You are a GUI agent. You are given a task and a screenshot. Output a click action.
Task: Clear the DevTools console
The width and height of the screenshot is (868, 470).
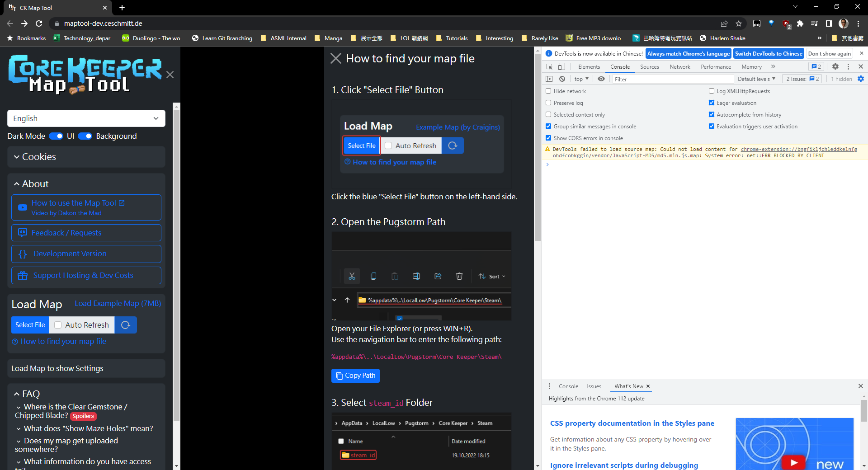click(x=562, y=79)
